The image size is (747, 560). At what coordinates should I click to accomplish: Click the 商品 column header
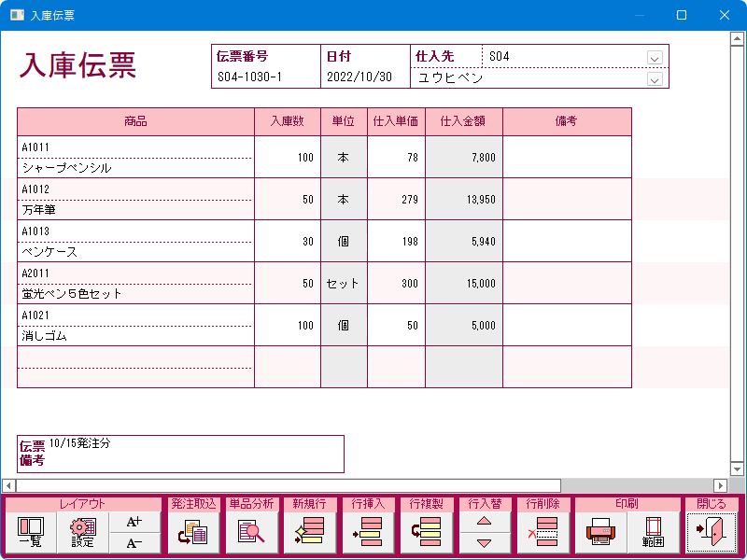pos(135,121)
